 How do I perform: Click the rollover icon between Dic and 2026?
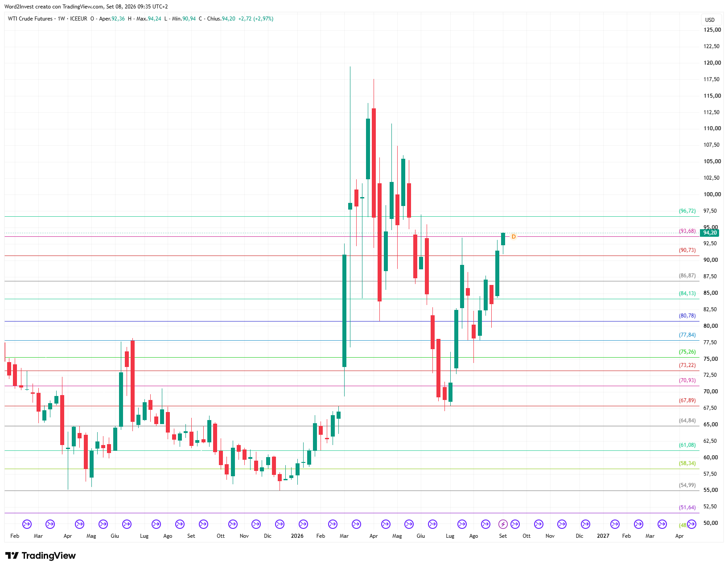pyautogui.click(x=280, y=524)
